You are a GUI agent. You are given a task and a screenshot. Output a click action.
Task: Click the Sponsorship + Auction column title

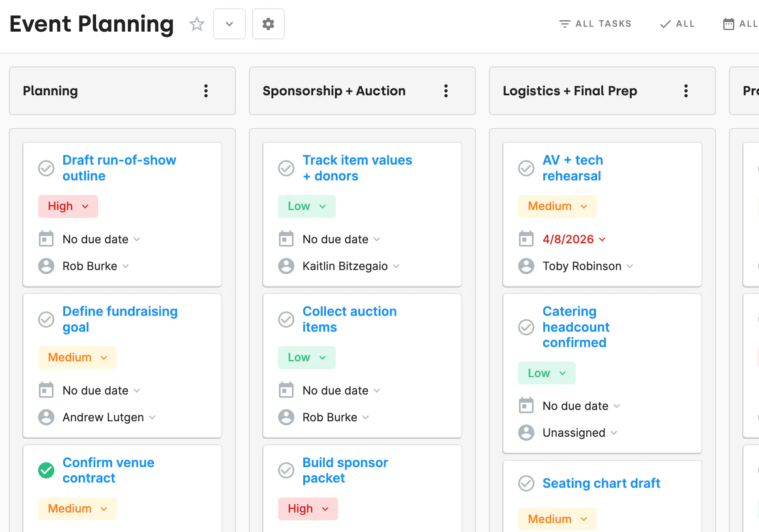tap(334, 91)
